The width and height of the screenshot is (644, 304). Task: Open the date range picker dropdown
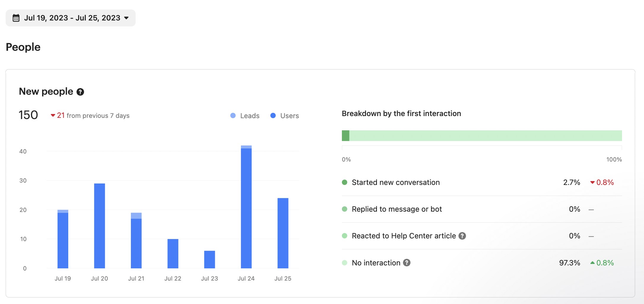coord(70,18)
